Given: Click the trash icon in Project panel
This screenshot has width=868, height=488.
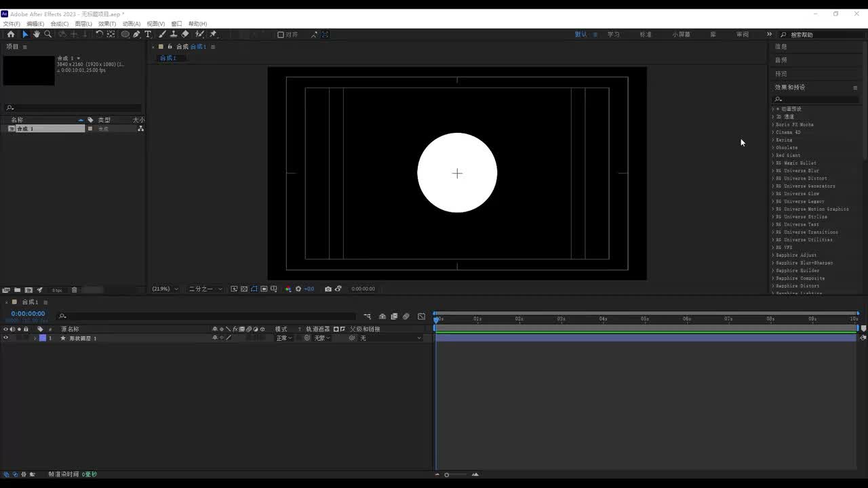Looking at the screenshot, I should [x=75, y=290].
